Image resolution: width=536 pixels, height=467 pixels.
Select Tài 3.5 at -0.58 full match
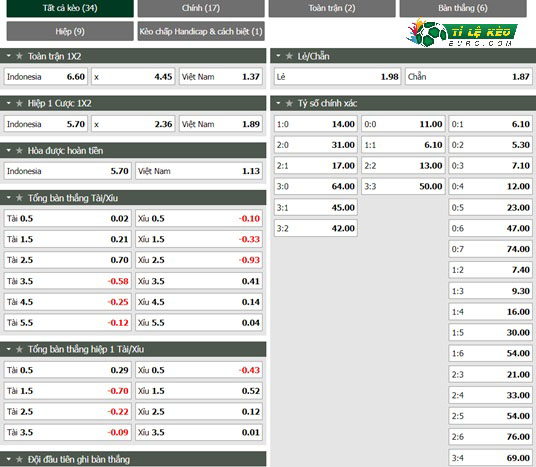tap(68, 281)
